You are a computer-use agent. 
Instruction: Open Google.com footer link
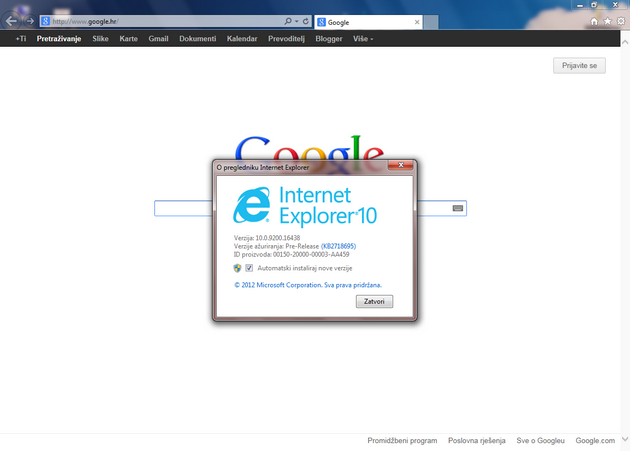(x=595, y=441)
